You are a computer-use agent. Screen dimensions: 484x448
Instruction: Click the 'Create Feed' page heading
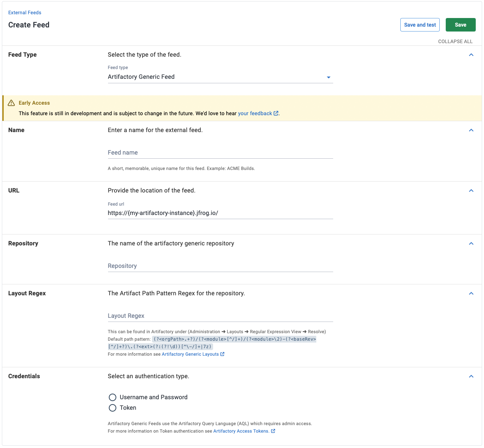click(29, 25)
